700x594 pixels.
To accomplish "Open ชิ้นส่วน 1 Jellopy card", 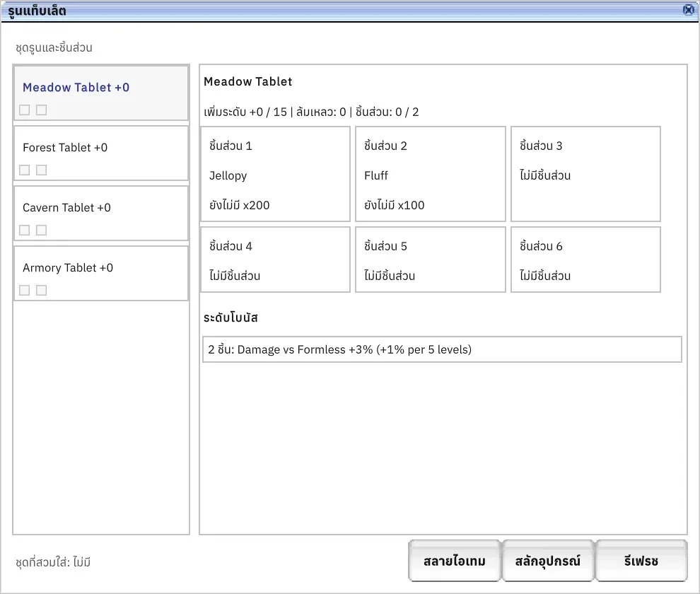I will coord(276,174).
